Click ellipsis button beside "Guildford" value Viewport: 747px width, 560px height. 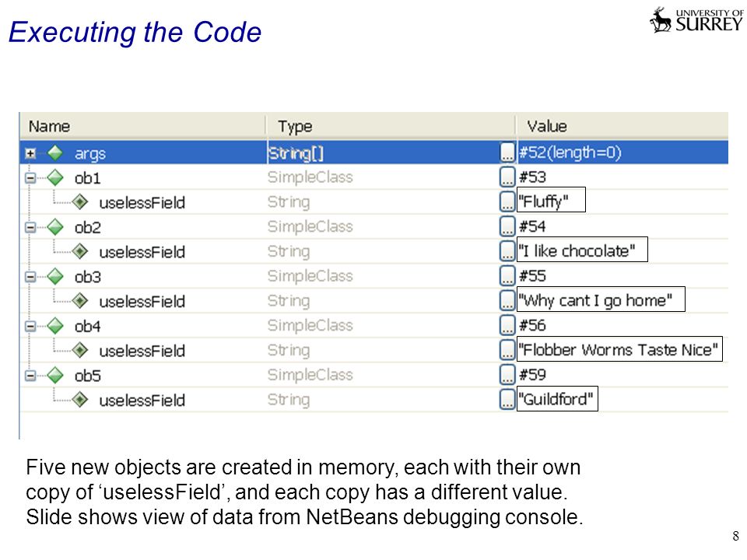(x=507, y=399)
